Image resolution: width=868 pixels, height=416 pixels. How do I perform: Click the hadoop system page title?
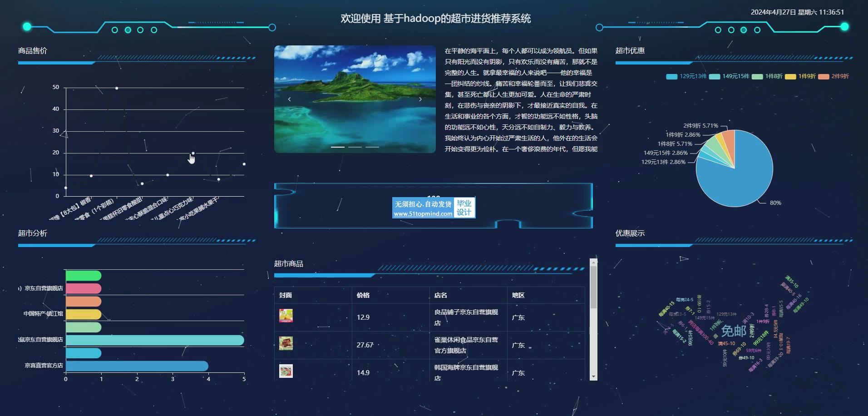pyautogui.click(x=436, y=19)
